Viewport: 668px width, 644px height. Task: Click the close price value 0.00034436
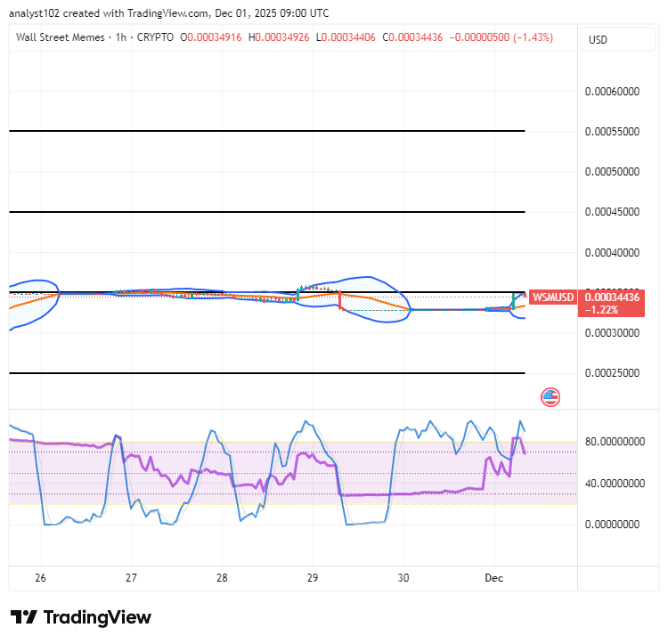click(415, 37)
